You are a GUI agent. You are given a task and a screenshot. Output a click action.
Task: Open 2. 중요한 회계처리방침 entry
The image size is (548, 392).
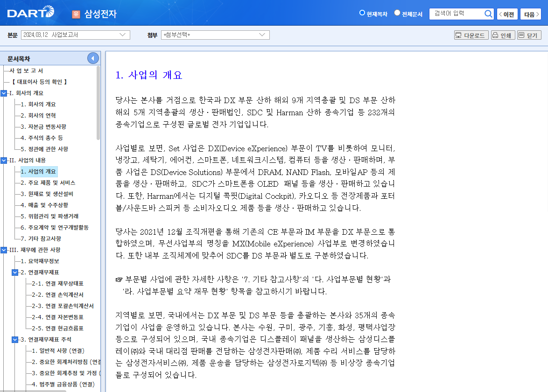point(66,362)
